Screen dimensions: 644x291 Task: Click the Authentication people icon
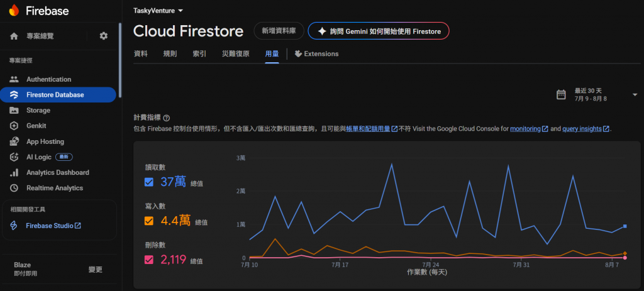click(x=14, y=79)
